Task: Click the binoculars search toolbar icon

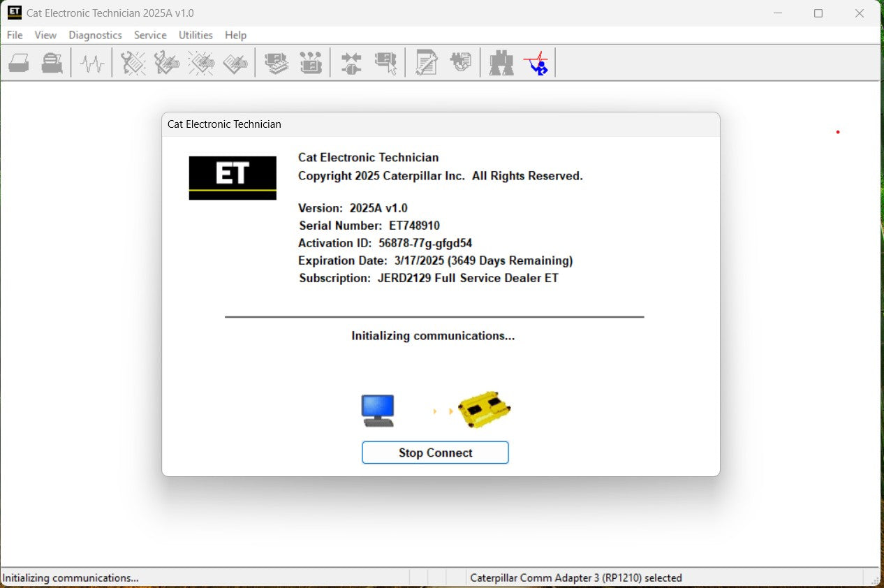Action: click(x=501, y=64)
